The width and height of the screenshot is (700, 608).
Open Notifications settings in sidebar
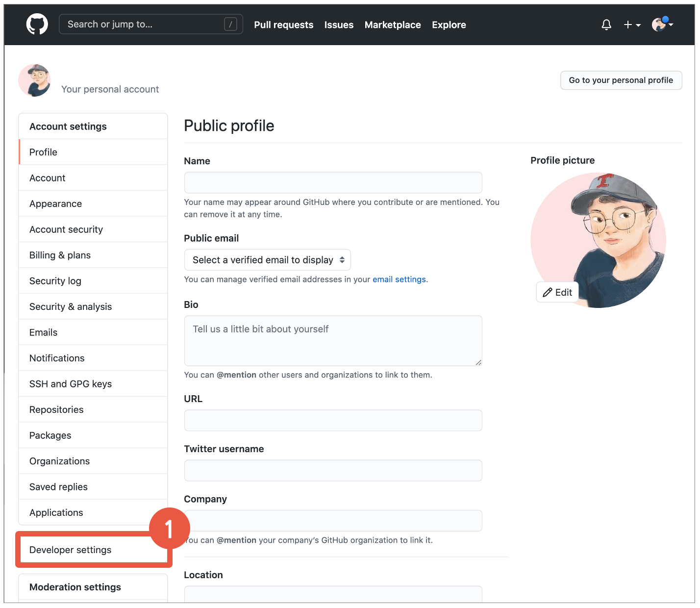(x=93, y=358)
